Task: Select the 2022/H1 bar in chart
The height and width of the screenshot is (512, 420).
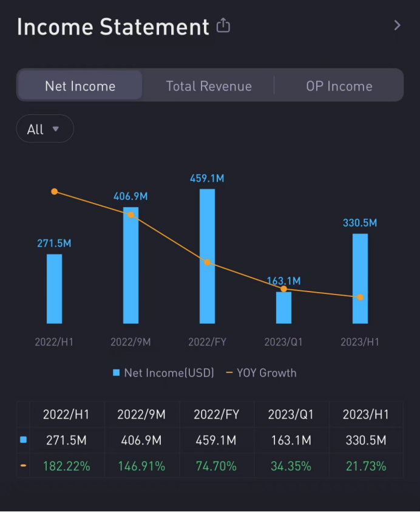Action: [54, 288]
